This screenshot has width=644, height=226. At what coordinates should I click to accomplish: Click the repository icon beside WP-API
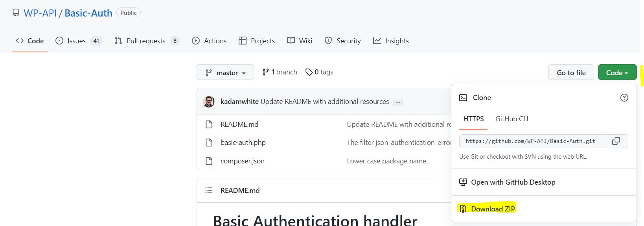pos(16,13)
